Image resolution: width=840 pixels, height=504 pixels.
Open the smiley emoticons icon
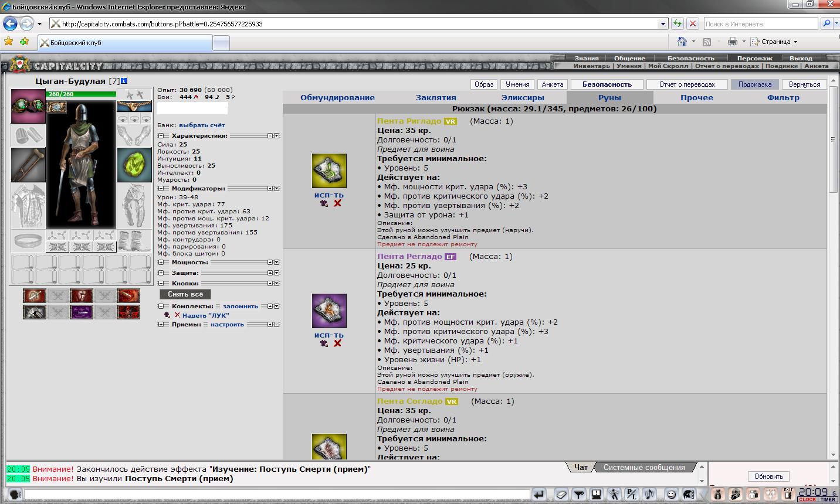pyautogui.click(x=672, y=494)
